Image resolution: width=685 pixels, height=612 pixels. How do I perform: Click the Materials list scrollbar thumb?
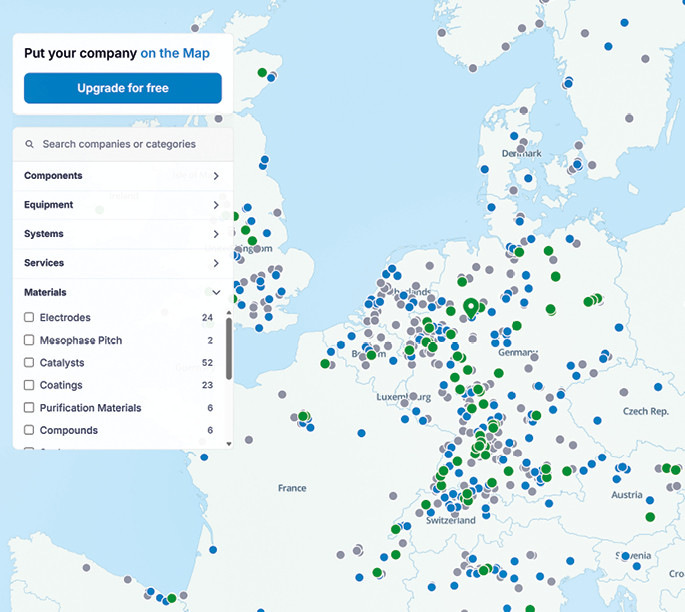click(x=228, y=349)
